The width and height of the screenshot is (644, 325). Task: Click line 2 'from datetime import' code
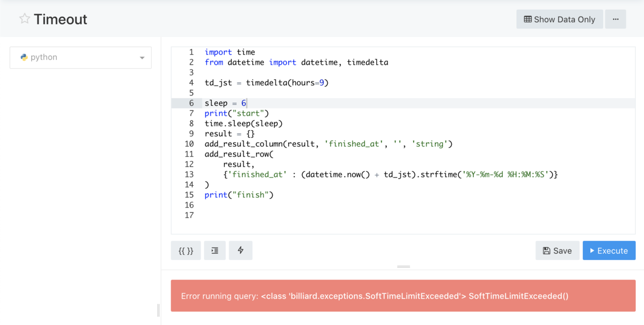click(x=296, y=62)
